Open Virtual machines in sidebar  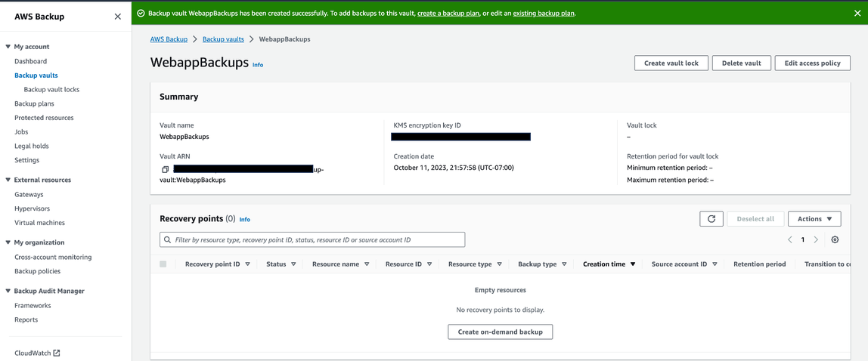coord(39,223)
